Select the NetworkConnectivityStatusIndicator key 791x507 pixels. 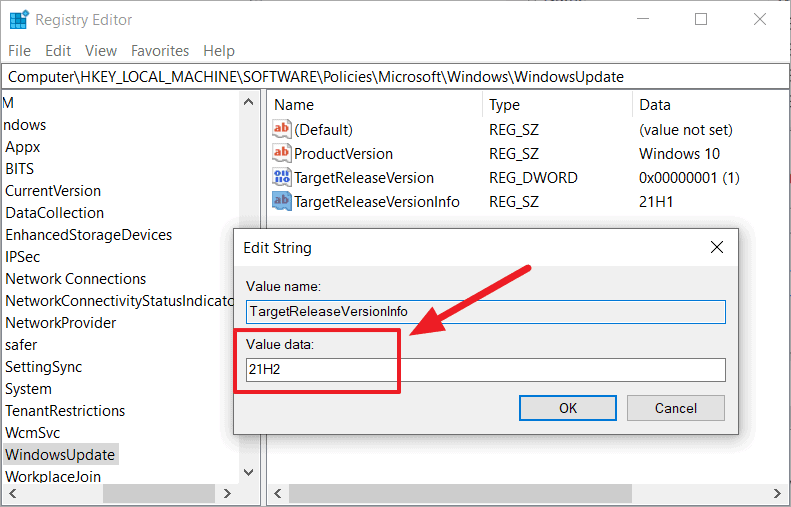click(119, 301)
